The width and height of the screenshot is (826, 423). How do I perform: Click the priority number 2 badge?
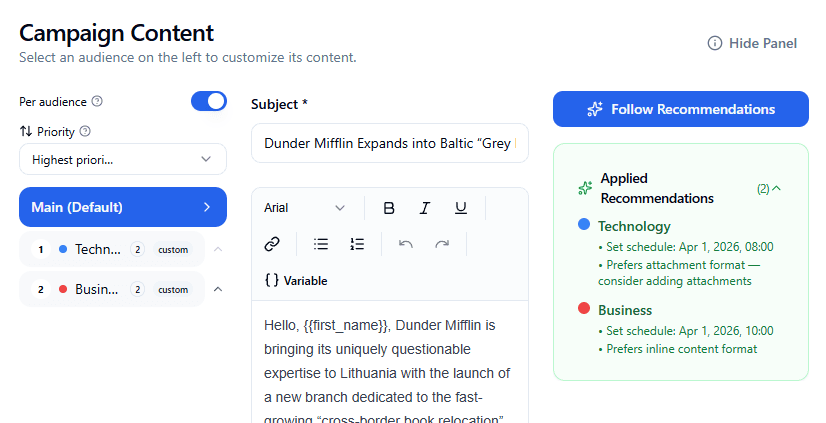(x=41, y=289)
